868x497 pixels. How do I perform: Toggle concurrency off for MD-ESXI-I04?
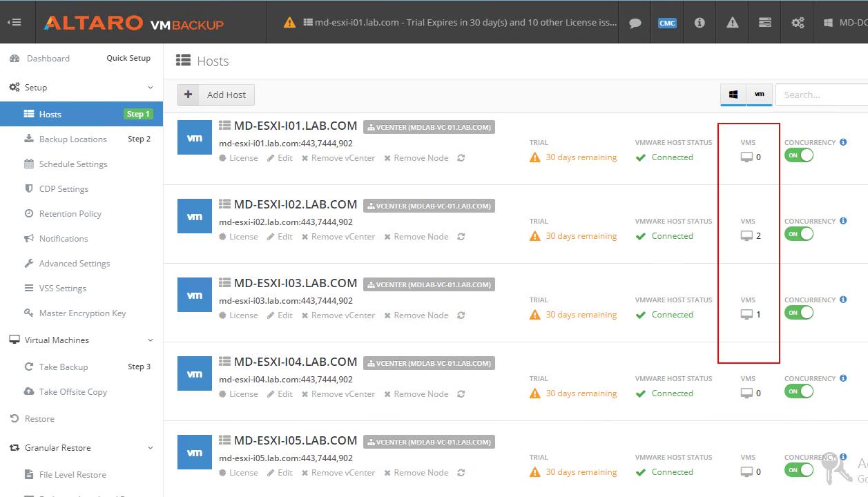coord(799,391)
